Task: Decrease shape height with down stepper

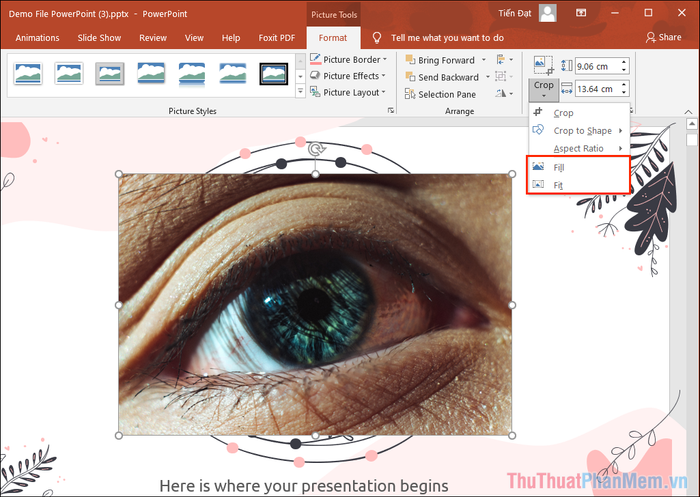Action: click(x=624, y=70)
